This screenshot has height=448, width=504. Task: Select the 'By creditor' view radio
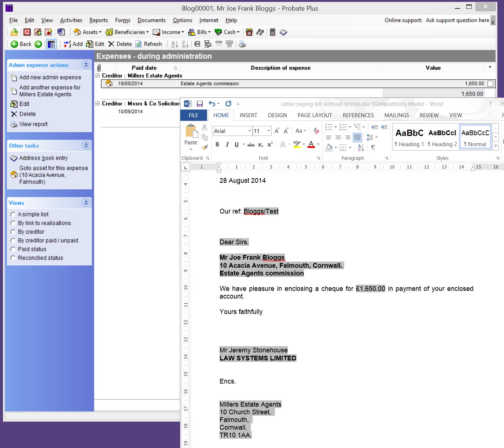click(13, 232)
